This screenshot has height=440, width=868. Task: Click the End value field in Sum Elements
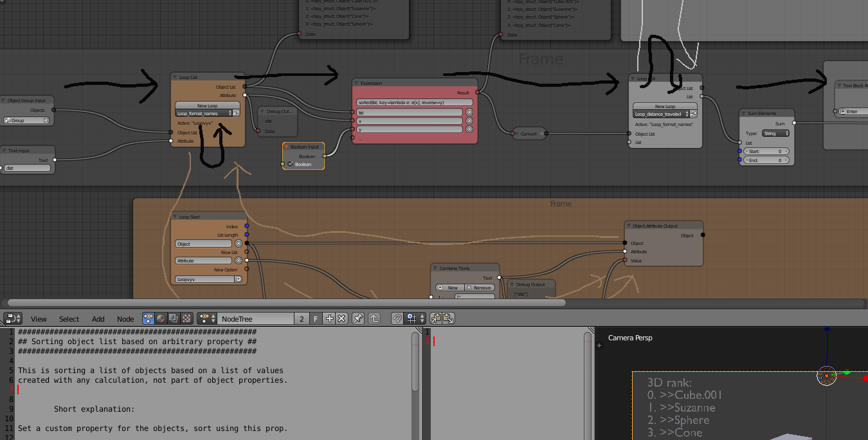767,160
